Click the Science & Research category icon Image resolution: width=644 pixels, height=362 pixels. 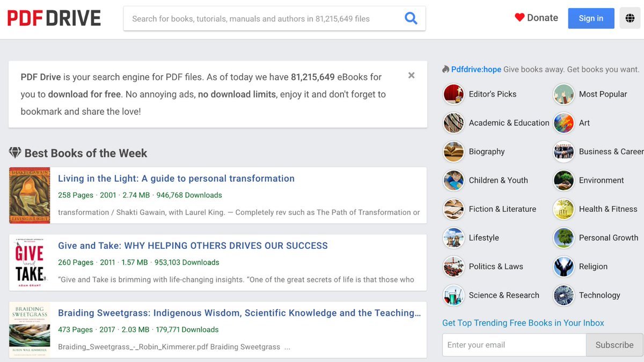453,295
